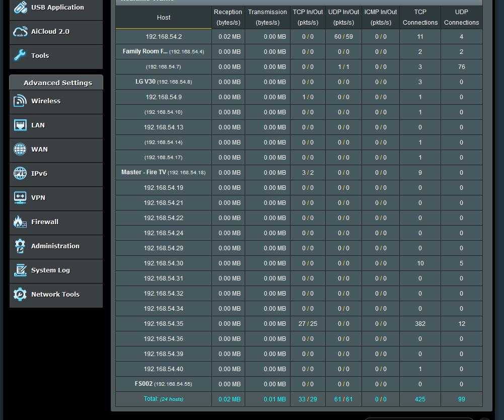The width and height of the screenshot is (504, 420).
Task: Open the USB Application menu item
Action: tap(56, 9)
